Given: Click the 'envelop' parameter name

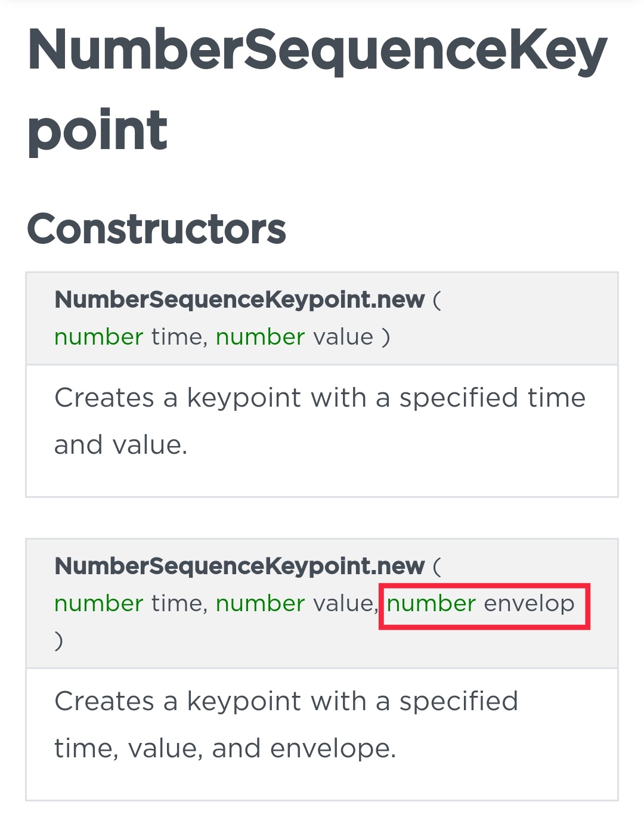Looking at the screenshot, I should 529,604.
